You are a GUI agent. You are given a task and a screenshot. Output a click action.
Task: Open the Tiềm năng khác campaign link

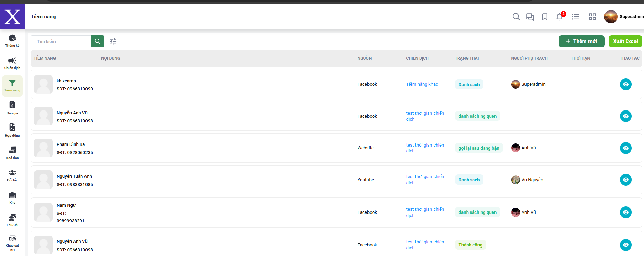pos(422,84)
